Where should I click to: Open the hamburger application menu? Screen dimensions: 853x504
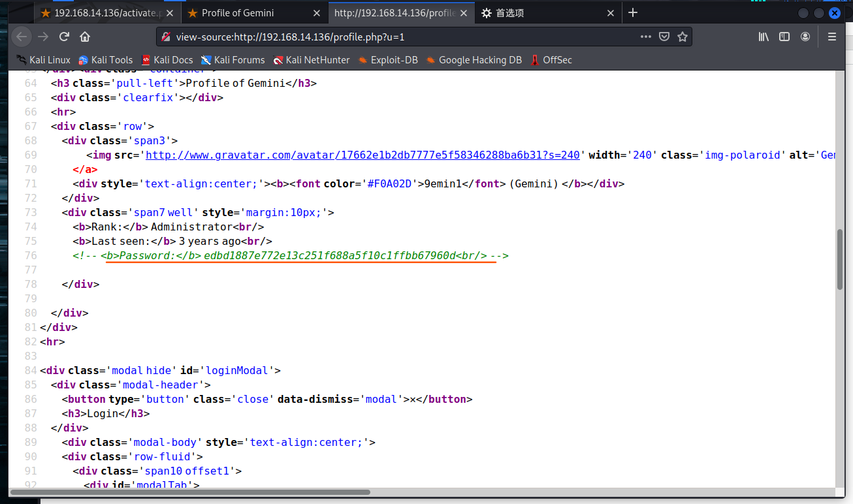(832, 37)
